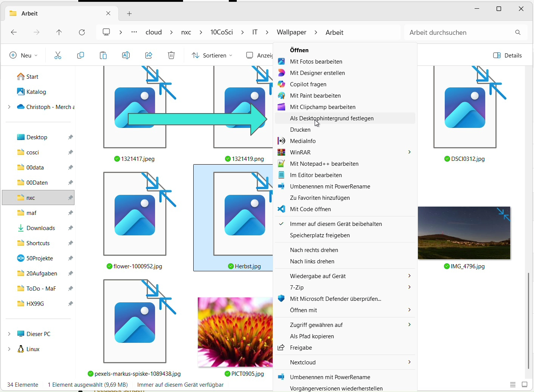
Task: Expand the Nextcloud submenu
Action: click(409, 362)
